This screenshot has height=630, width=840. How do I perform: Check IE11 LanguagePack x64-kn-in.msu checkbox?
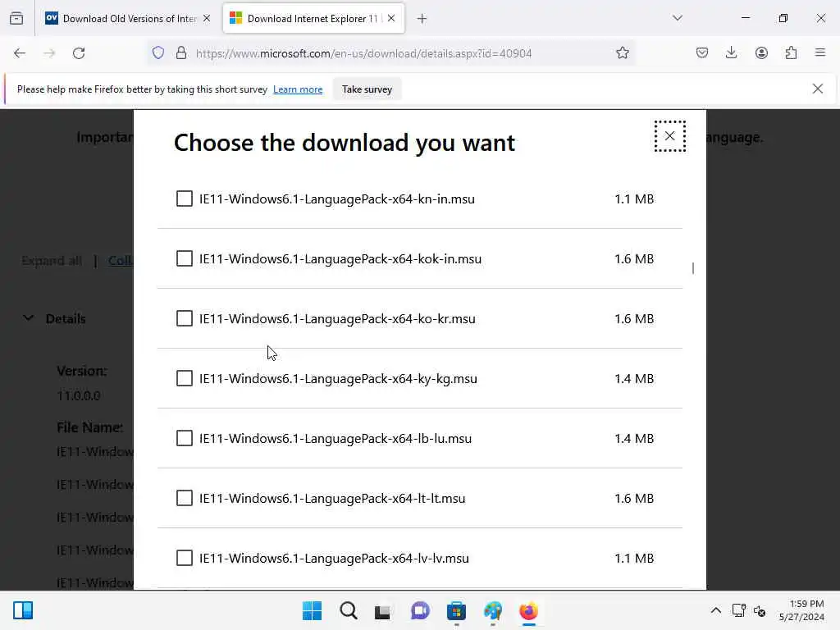(185, 199)
